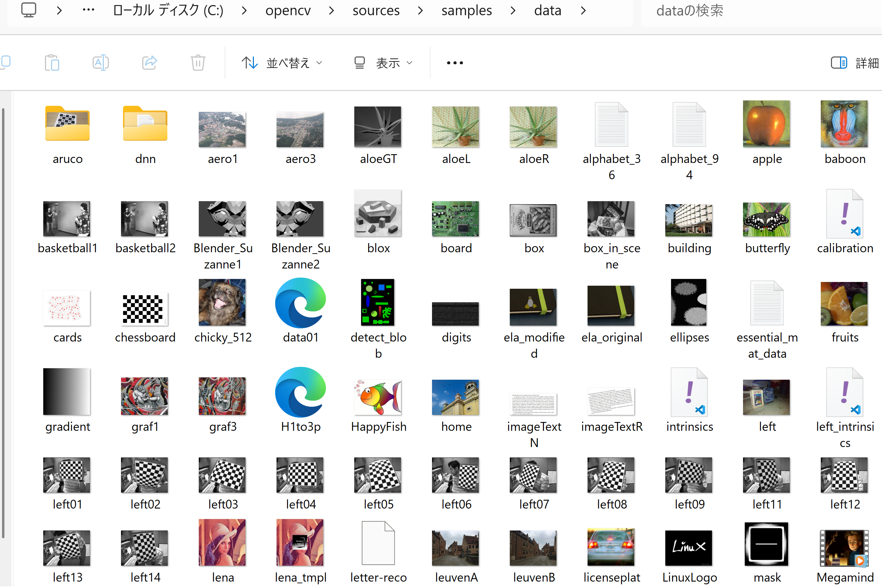Viewport: 882px width, 588px height.
Task: Select the cards image thumbnail
Action: point(67,308)
